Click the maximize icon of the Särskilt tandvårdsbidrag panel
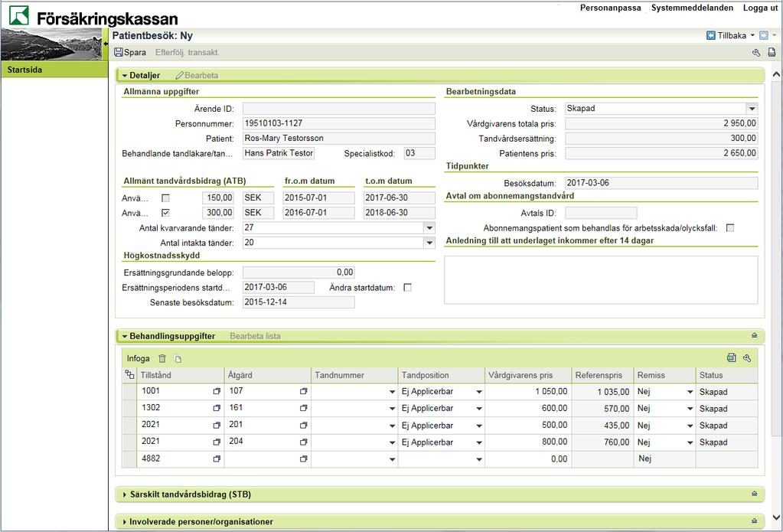The height and width of the screenshot is (532, 783). click(x=755, y=494)
